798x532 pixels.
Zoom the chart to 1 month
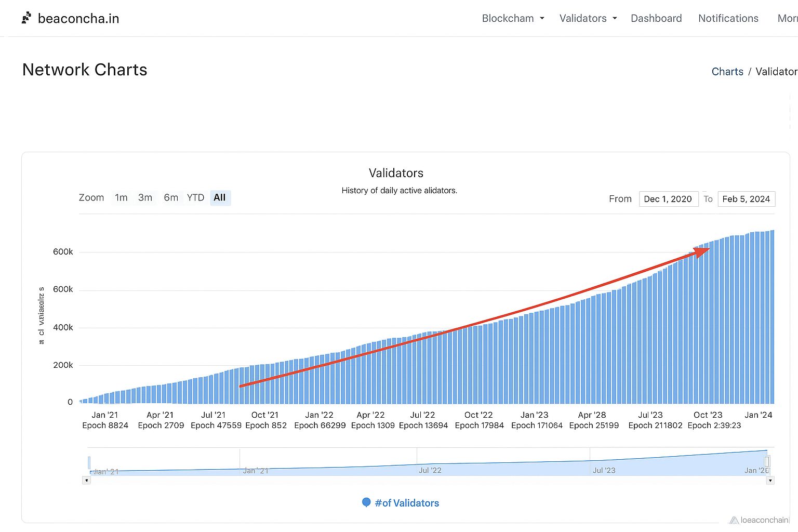pos(121,197)
